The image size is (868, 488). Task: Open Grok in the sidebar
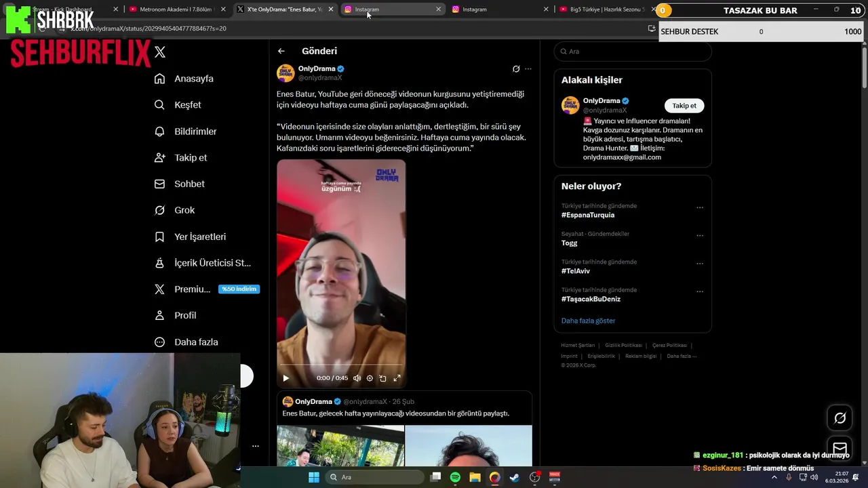click(174, 210)
